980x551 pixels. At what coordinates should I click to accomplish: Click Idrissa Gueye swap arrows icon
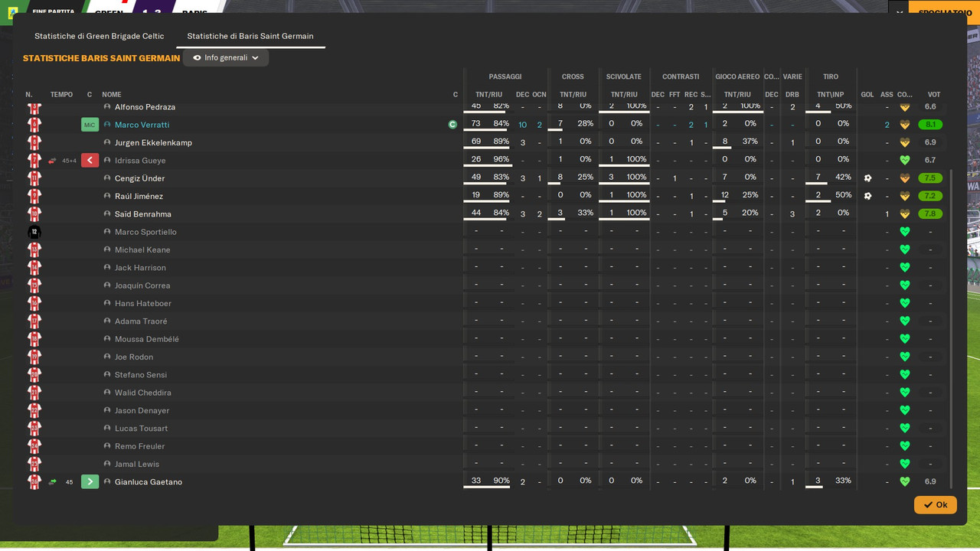tap(52, 161)
